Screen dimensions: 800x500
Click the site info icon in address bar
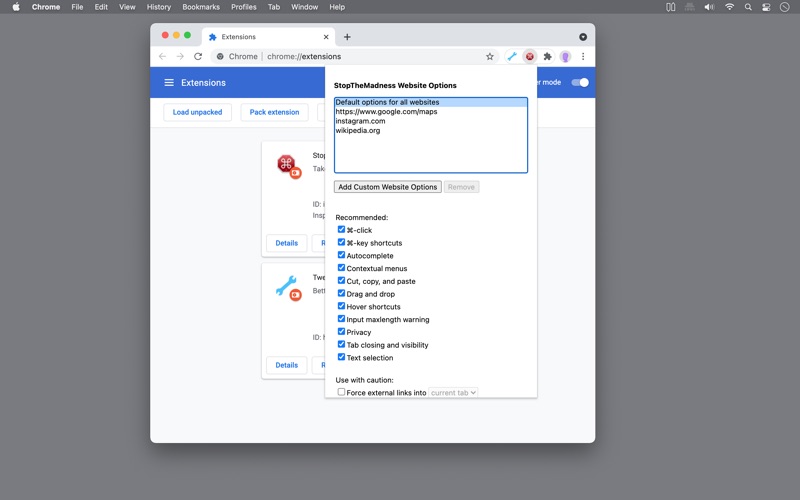click(x=220, y=57)
